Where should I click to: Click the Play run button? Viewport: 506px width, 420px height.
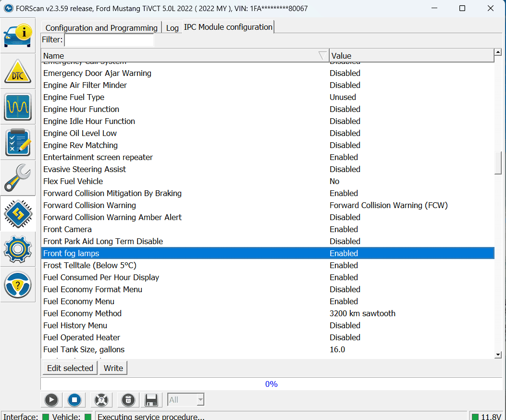51,400
